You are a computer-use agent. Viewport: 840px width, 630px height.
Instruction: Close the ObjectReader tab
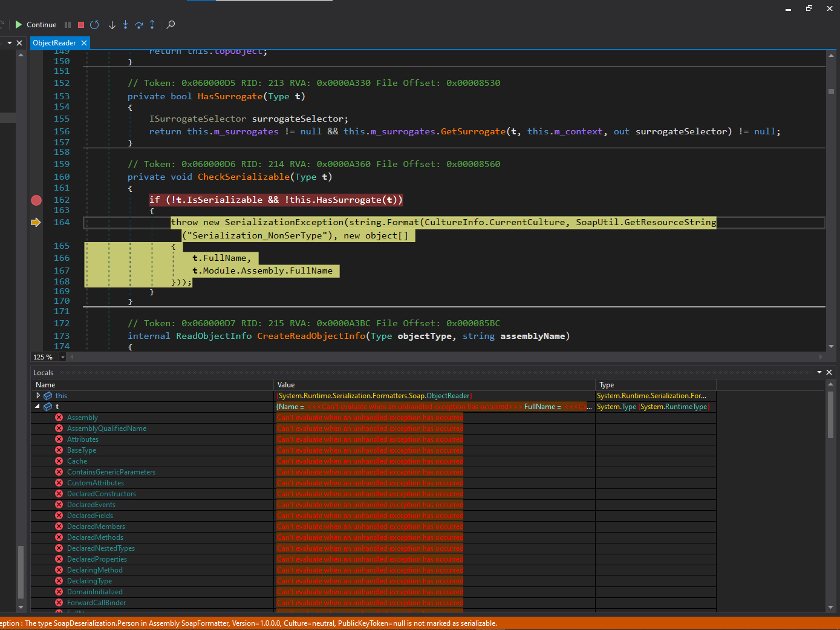click(x=84, y=43)
